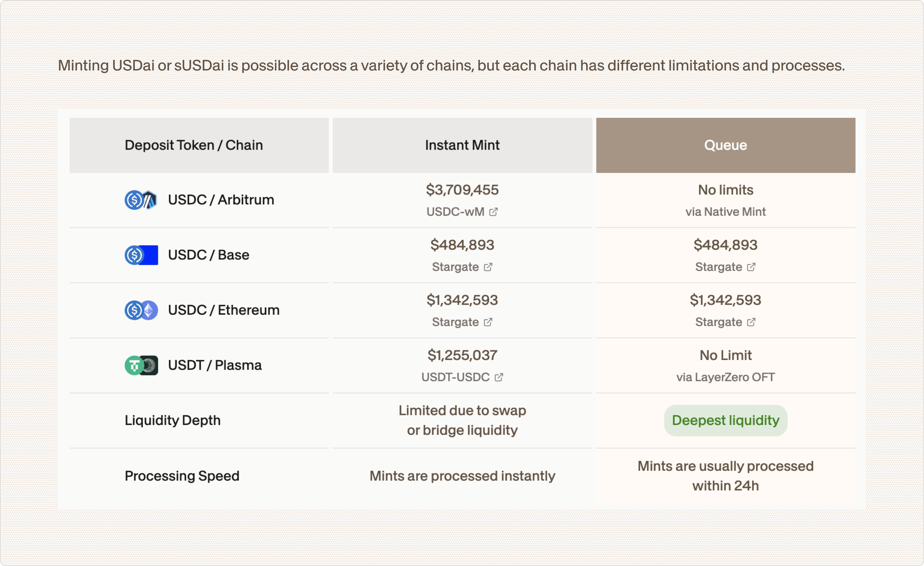Click external link icon beside USDT-USDC
924x566 pixels.
[x=499, y=377]
